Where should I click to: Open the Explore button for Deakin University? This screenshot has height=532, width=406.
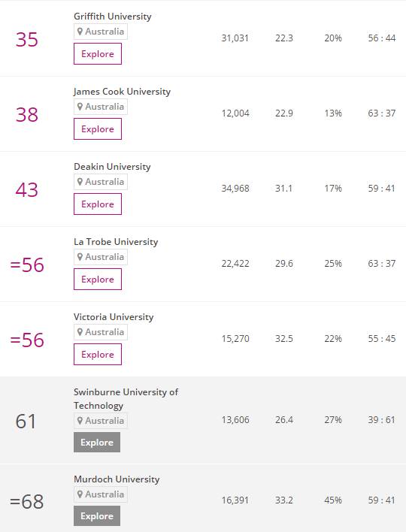pyautogui.click(x=98, y=204)
